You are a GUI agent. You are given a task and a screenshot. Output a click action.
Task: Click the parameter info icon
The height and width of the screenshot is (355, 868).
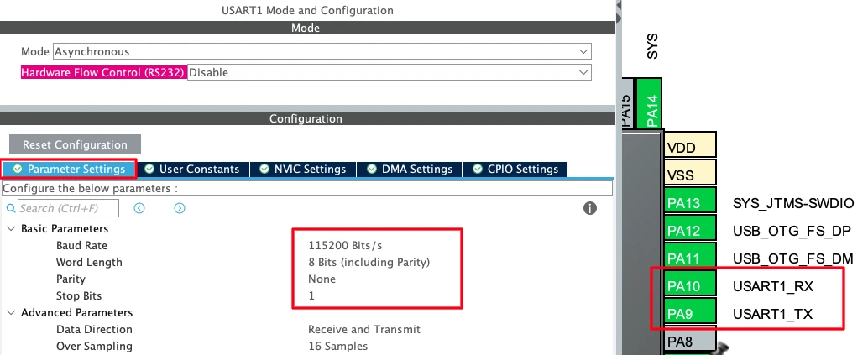(590, 208)
